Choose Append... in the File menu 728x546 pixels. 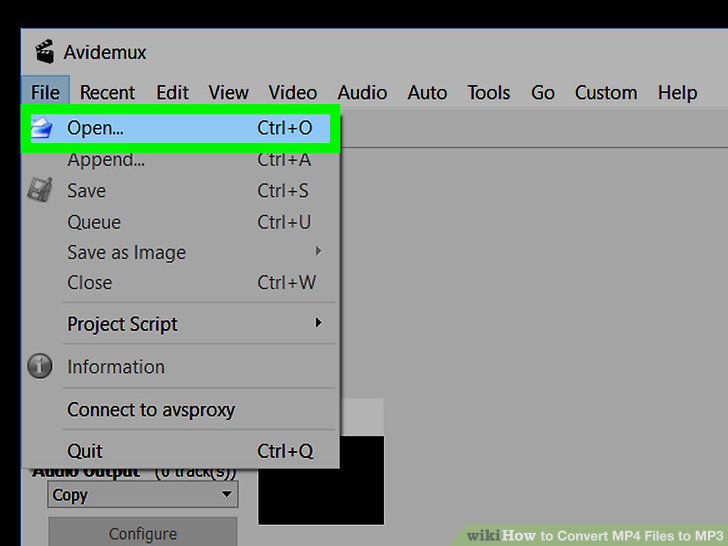tap(106, 160)
